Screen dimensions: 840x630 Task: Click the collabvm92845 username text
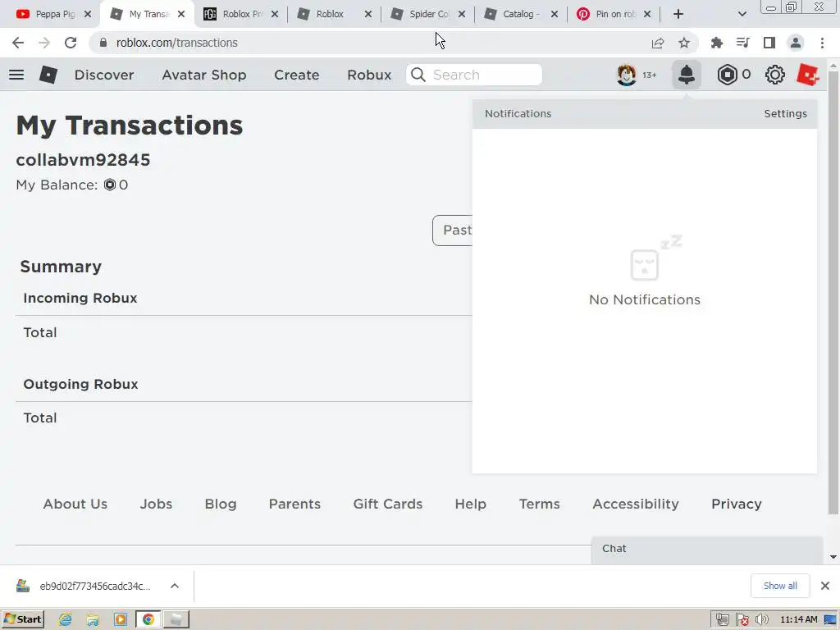(x=83, y=160)
